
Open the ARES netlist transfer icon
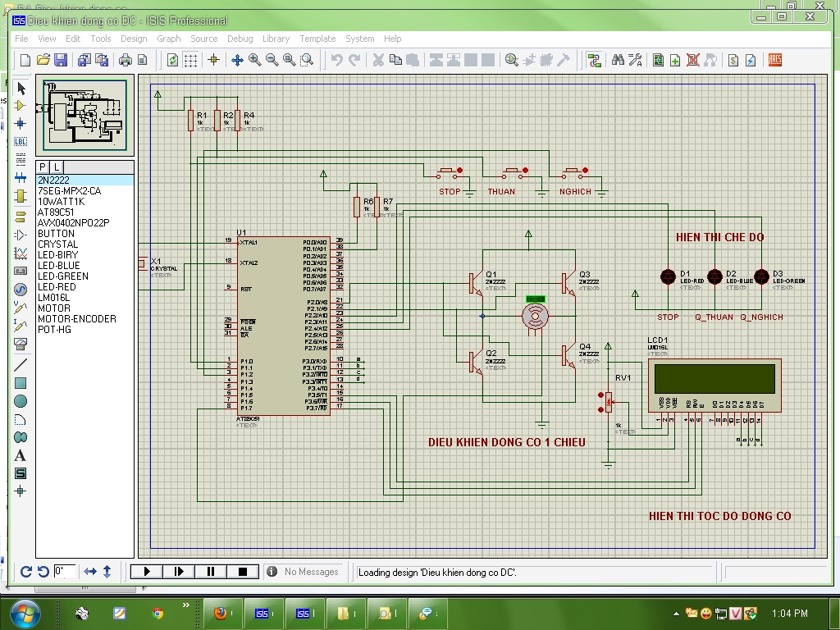pyautogui.click(x=774, y=60)
